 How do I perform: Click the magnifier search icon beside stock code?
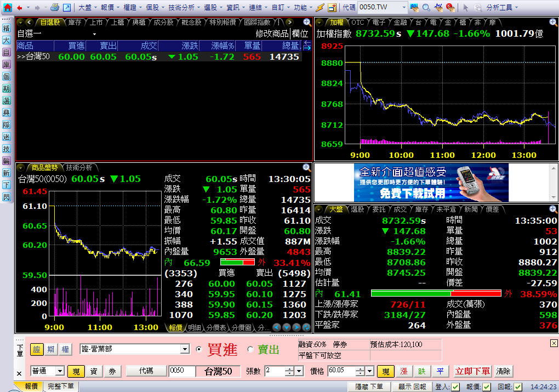pyautogui.click(x=425, y=8)
